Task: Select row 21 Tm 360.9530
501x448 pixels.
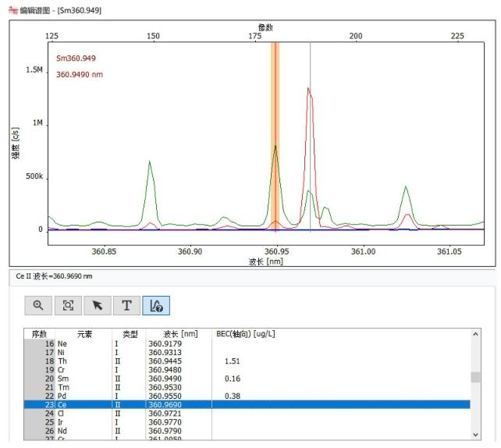Action: [x=247, y=387]
